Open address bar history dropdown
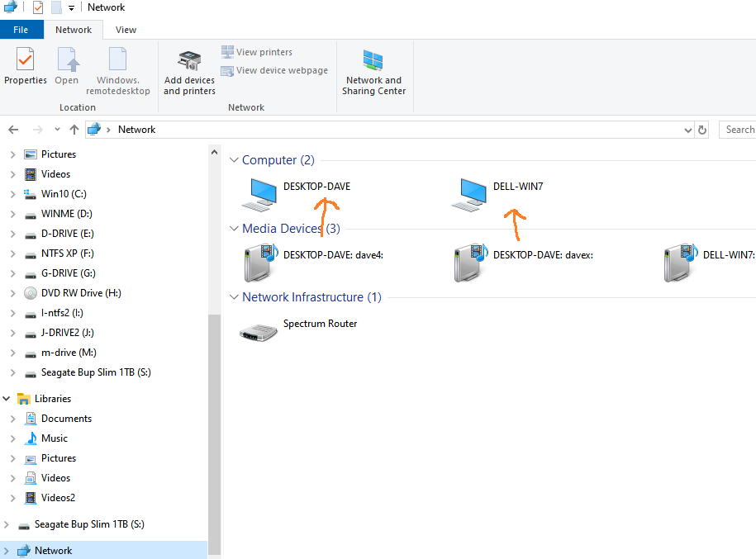This screenshot has height=559, width=756. (x=688, y=130)
